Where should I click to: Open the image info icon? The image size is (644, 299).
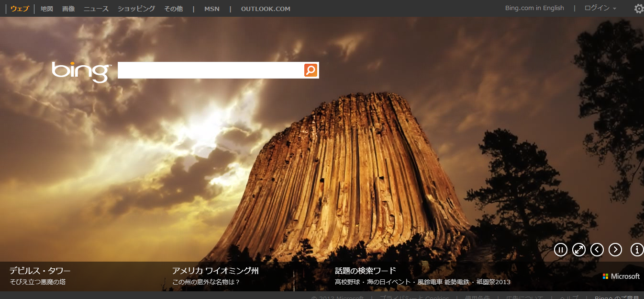[x=637, y=250]
